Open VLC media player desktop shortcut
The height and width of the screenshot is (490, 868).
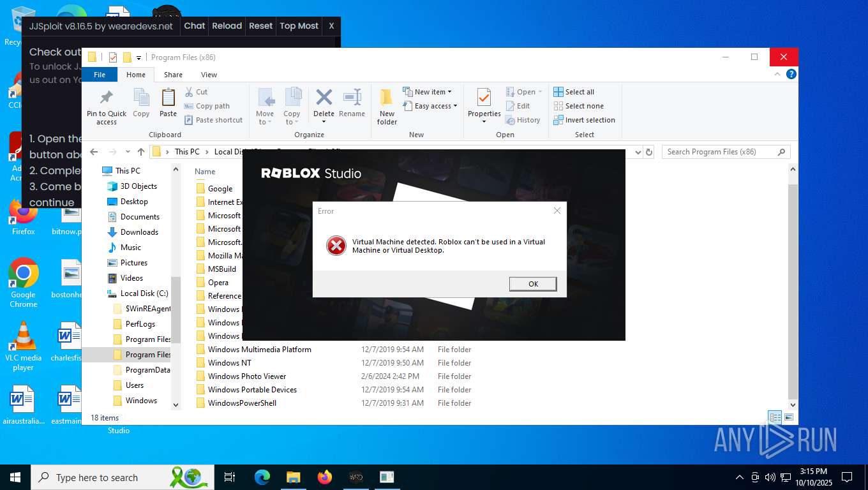coord(24,346)
